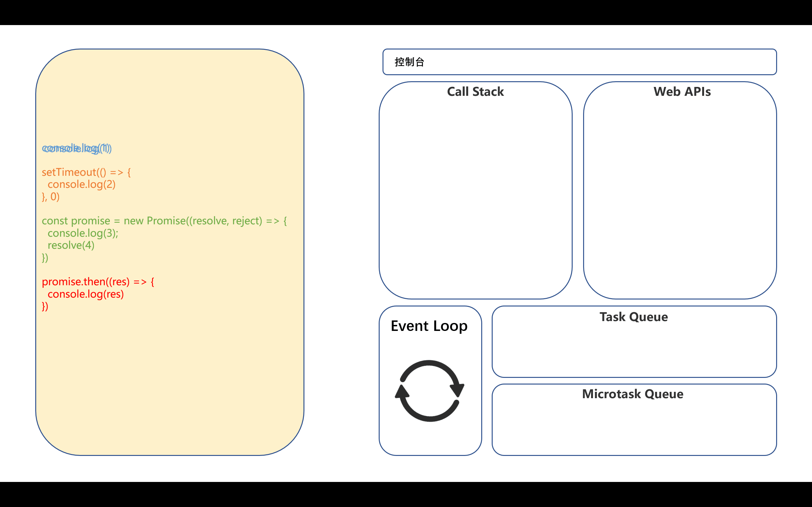
Task: Click the 控制台 console output box
Action: point(580,62)
